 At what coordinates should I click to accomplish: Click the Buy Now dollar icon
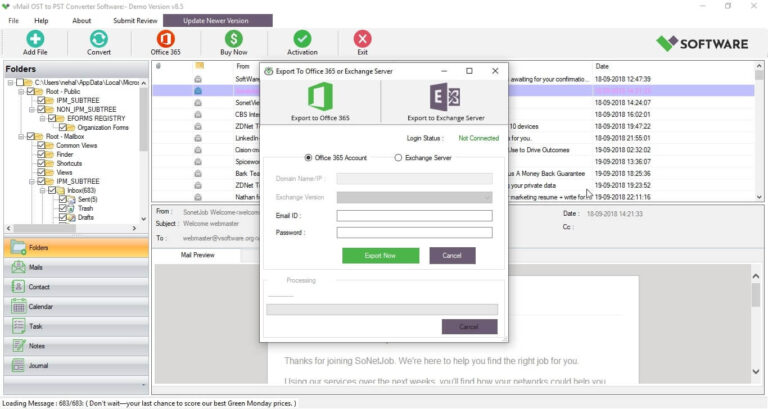pyautogui.click(x=233, y=39)
